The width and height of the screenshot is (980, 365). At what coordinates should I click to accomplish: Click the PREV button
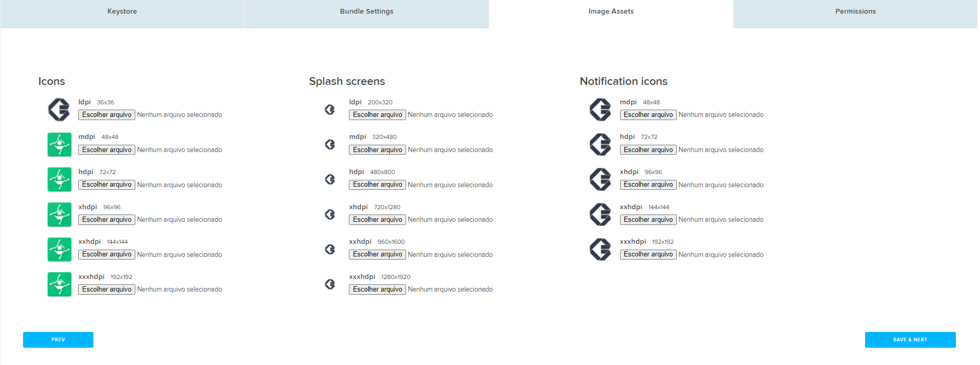pos(58,340)
